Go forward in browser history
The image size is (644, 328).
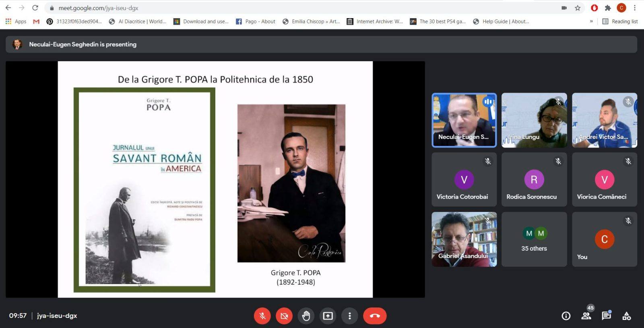point(22,8)
